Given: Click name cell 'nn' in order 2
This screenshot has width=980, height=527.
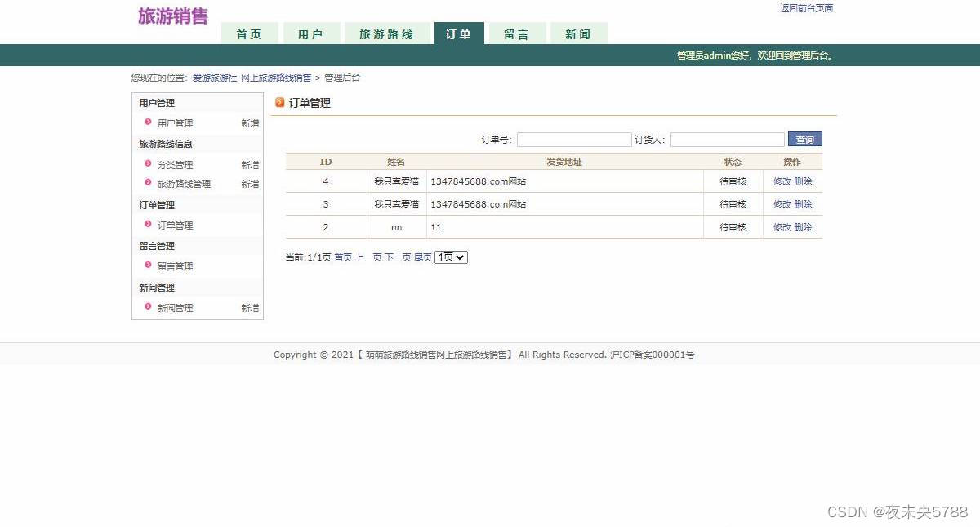Looking at the screenshot, I should (396, 227).
